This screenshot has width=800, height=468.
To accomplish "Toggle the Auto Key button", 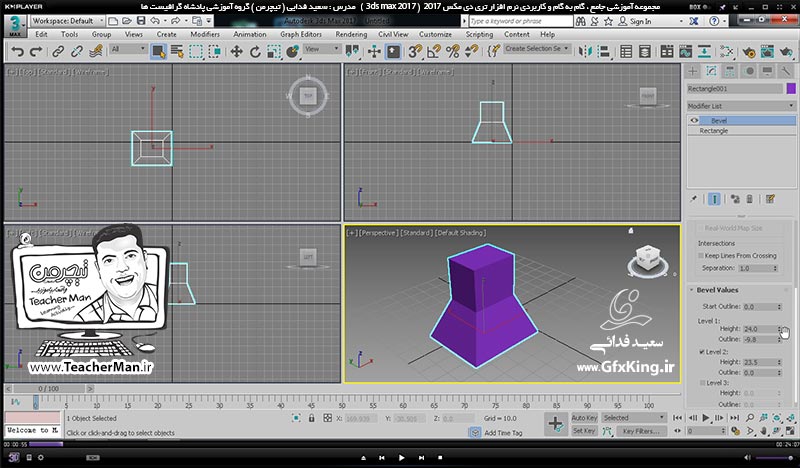I will (x=584, y=417).
